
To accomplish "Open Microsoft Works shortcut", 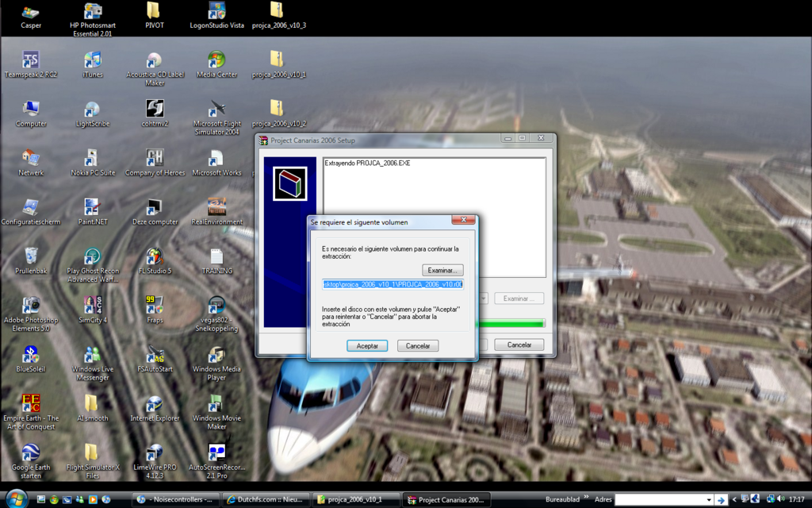I will 216,163.
